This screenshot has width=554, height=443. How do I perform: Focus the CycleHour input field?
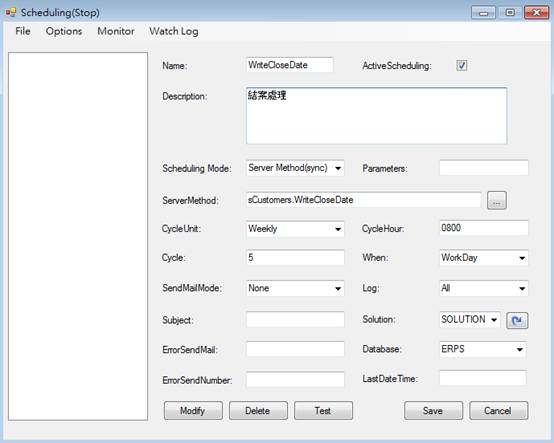(x=484, y=228)
